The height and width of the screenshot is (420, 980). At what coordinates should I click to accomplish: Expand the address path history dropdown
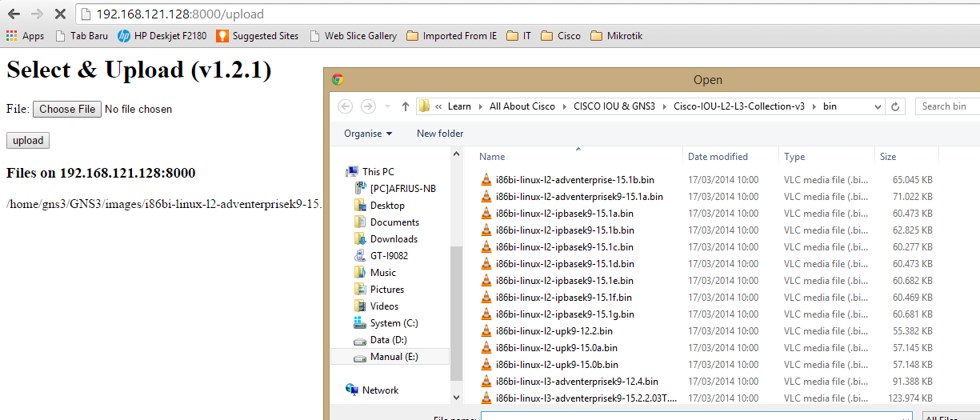pos(878,106)
